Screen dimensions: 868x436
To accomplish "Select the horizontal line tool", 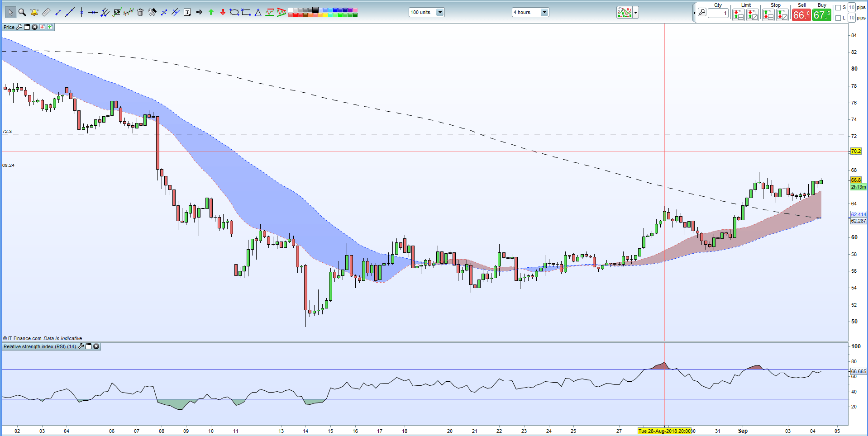I will 93,12.
